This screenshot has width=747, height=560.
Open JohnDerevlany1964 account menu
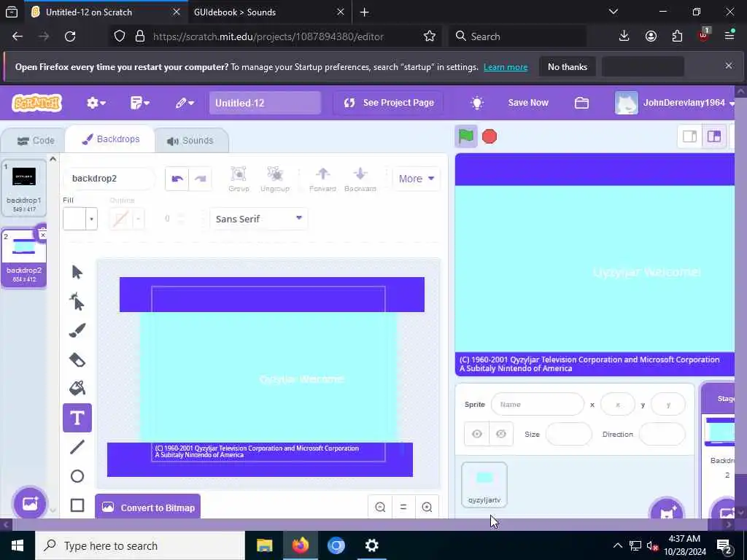(675, 103)
